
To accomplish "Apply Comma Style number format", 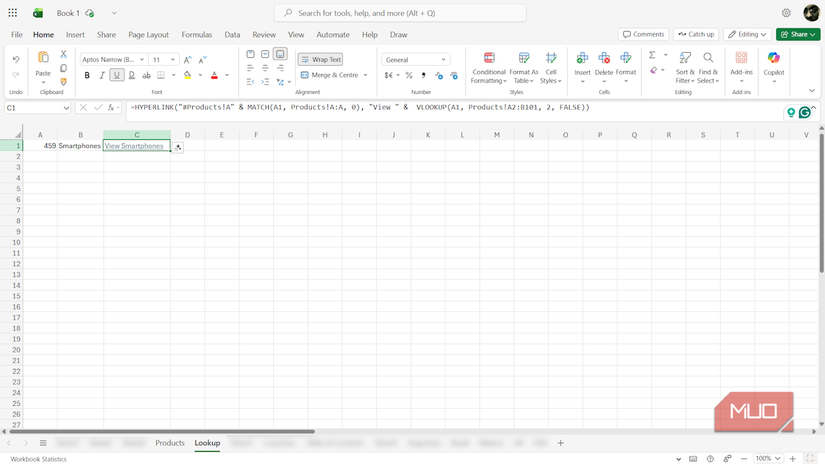I will coord(424,75).
